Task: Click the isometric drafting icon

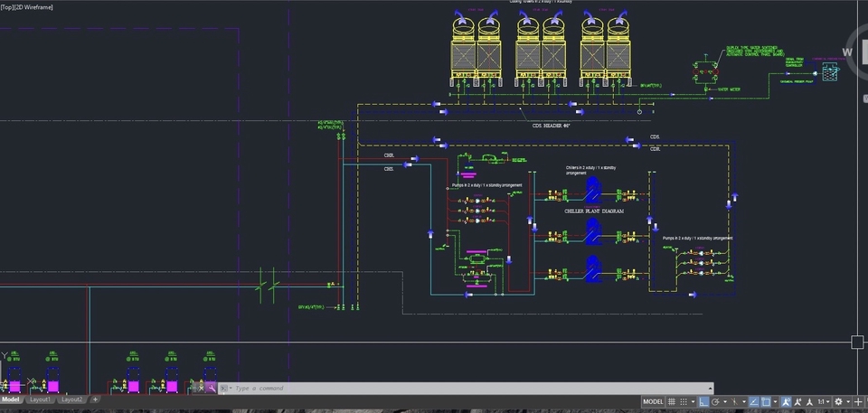Action: pyautogui.click(x=734, y=401)
